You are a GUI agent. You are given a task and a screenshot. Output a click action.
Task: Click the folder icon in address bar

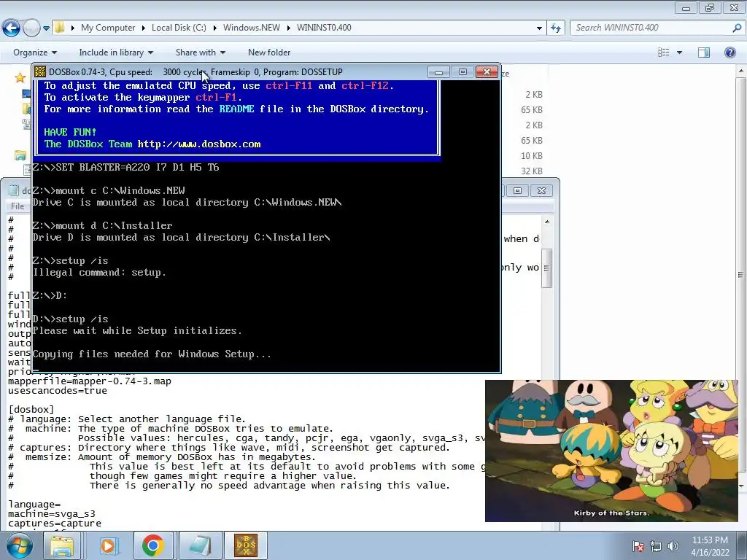point(60,28)
